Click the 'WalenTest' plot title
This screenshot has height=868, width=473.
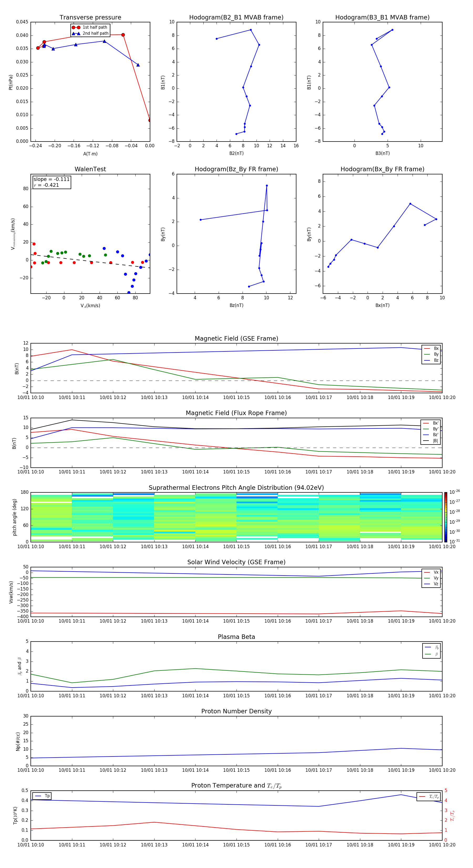click(x=90, y=169)
